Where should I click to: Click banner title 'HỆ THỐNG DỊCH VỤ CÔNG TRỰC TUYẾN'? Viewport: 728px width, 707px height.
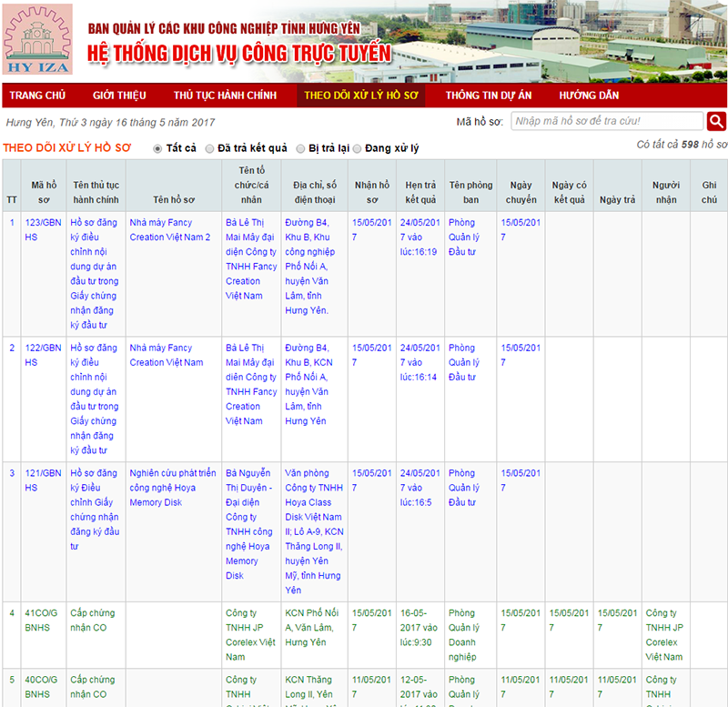(x=239, y=54)
